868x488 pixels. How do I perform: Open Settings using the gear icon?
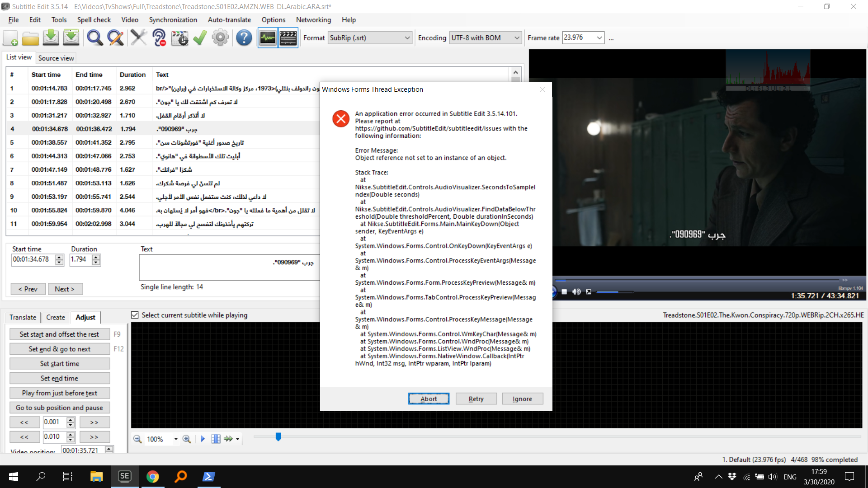[220, 38]
